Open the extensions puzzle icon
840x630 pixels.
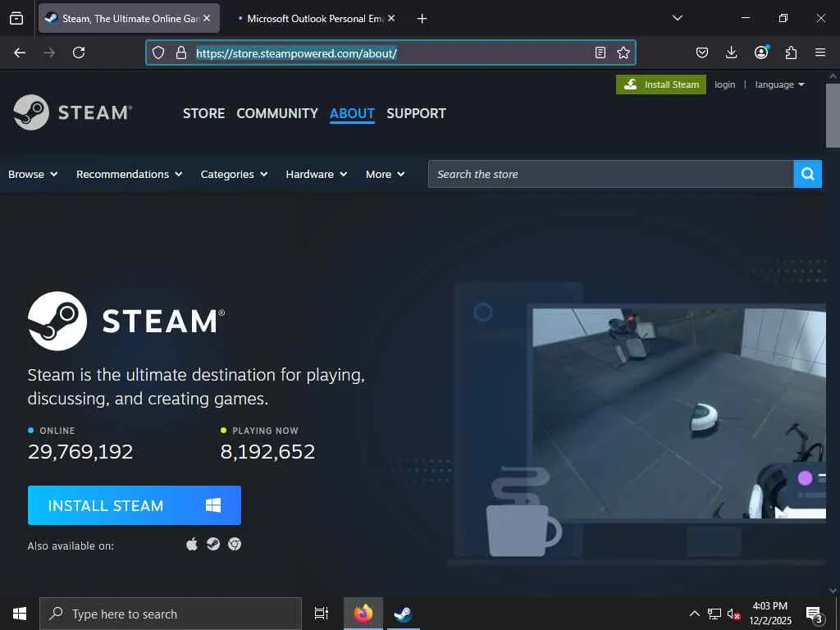(x=791, y=52)
